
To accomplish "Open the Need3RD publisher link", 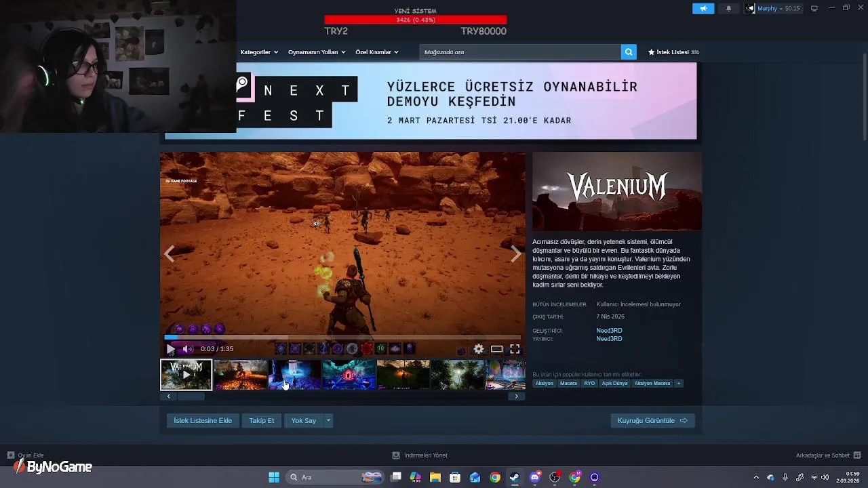I will tap(609, 339).
